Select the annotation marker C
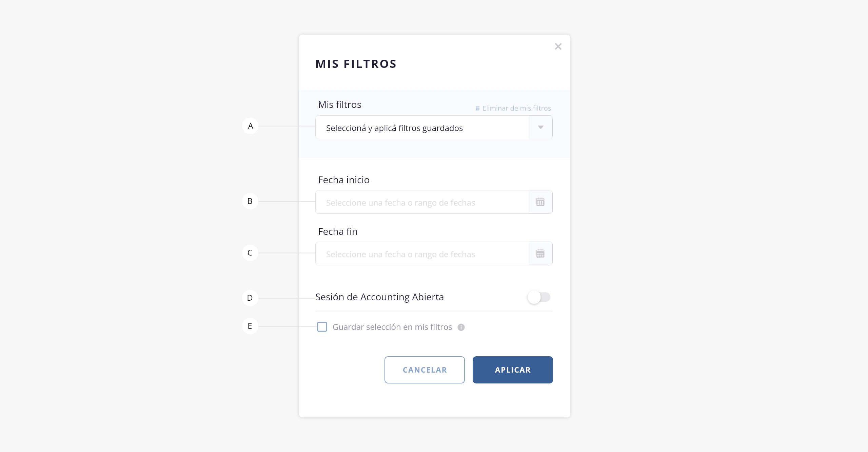This screenshot has width=868, height=452. pyautogui.click(x=250, y=253)
